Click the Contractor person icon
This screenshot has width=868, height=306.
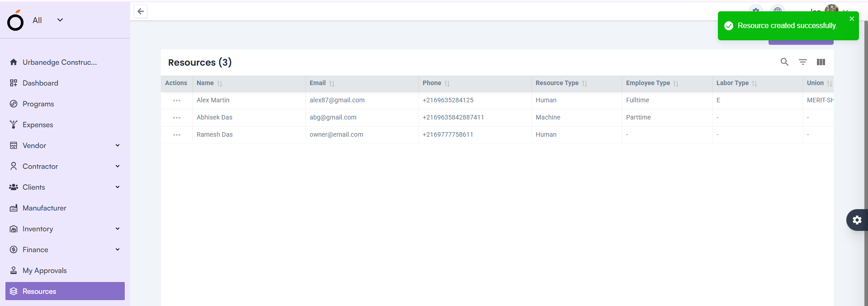[14, 166]
